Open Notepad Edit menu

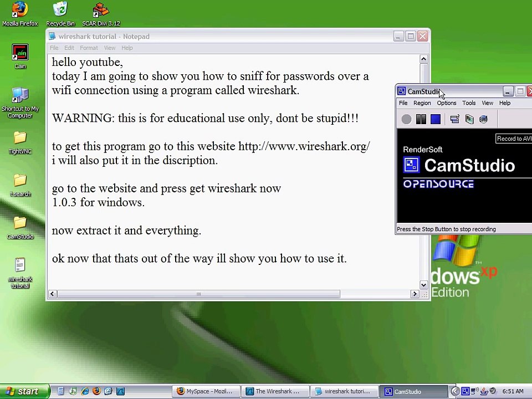click(69, 48)
